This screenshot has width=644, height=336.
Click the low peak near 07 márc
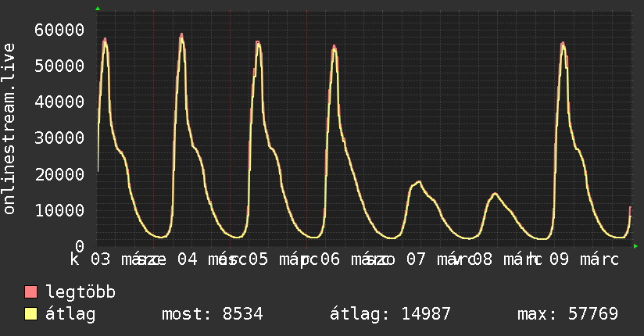[418, 182]
